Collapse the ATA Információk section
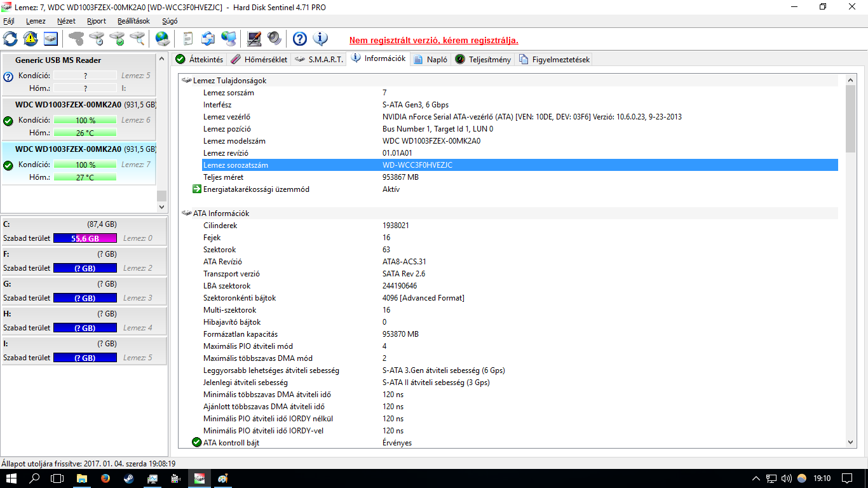 186,213
